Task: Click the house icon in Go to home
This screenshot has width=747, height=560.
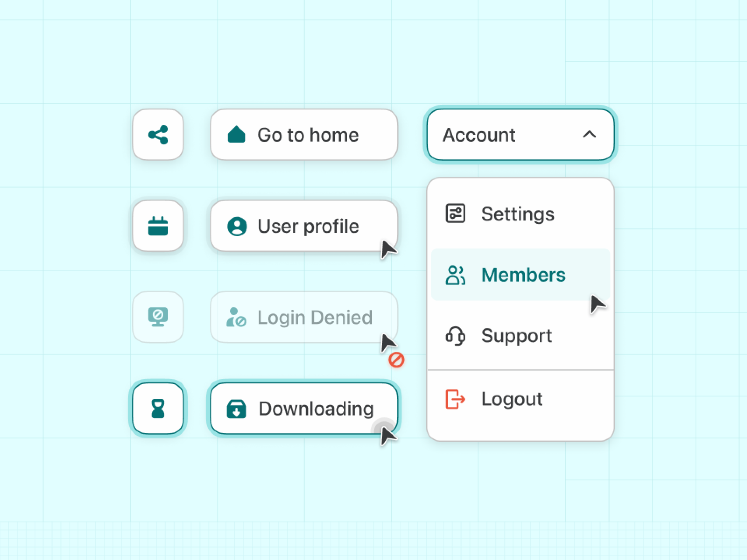Action: click(x=236, y=135)
